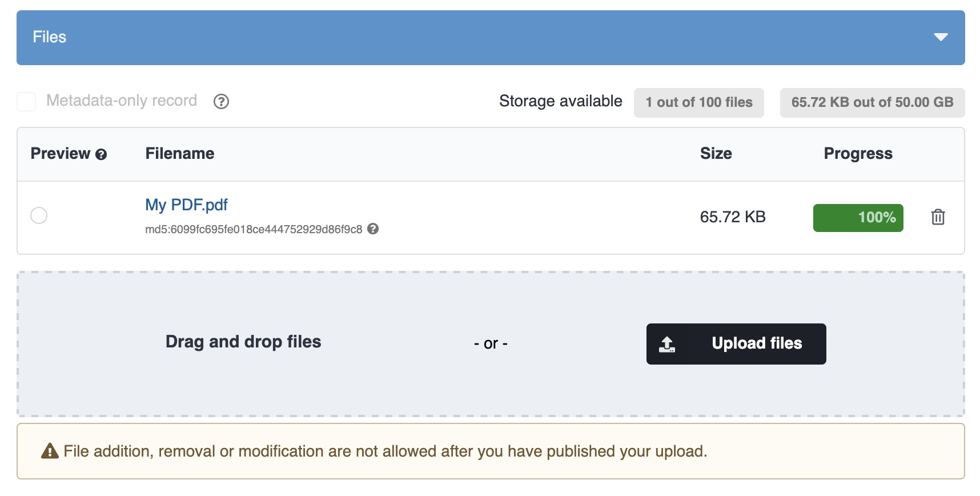Enable the Metadata-only record checkbox

click(x=26, y=102)
